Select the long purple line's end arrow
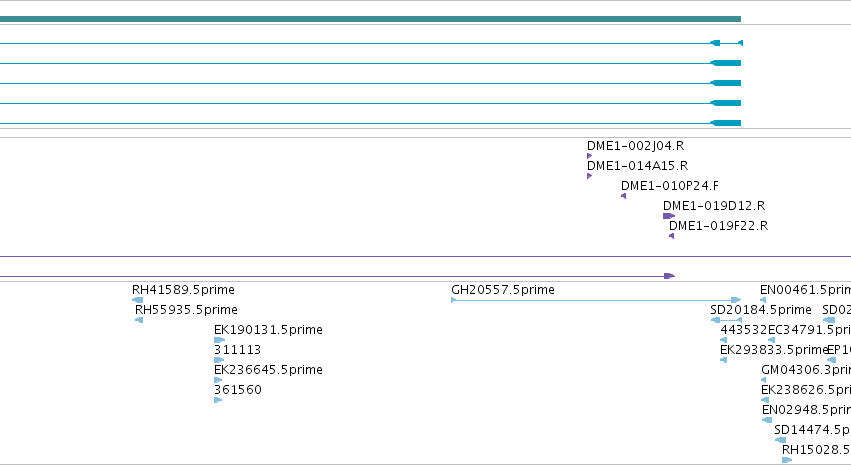This screenshot has width=851, height=465. pyautogui.click(x=669, y=276)
